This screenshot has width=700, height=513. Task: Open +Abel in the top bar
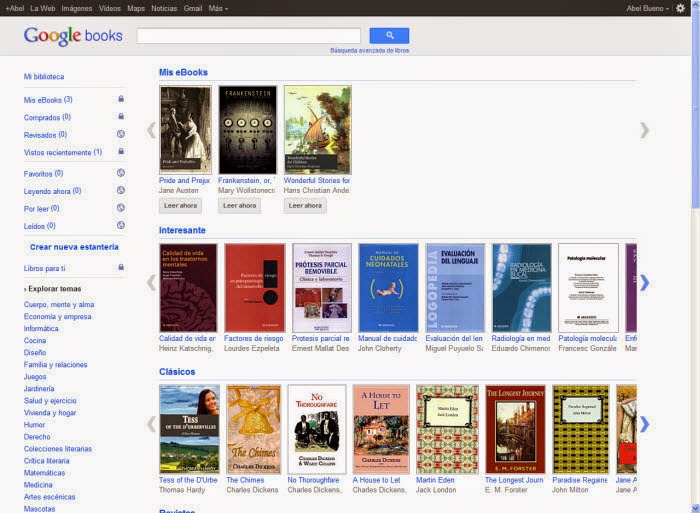point(15,8)
